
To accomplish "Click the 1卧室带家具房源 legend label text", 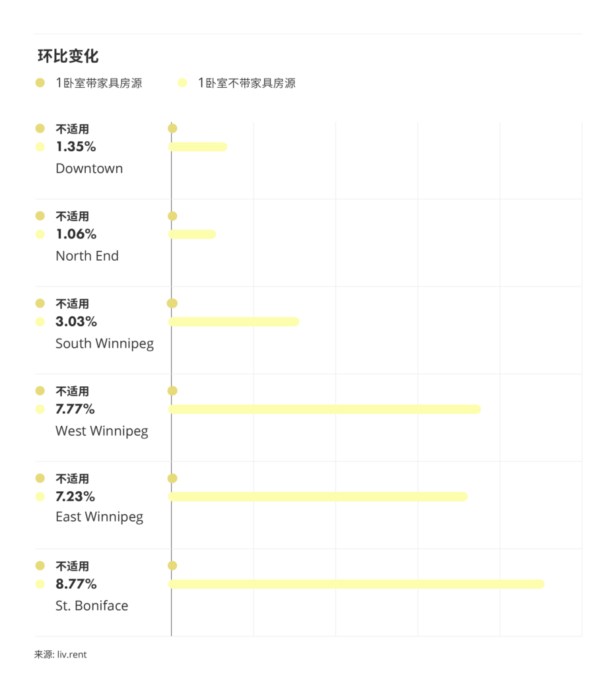I will (98, 83).
